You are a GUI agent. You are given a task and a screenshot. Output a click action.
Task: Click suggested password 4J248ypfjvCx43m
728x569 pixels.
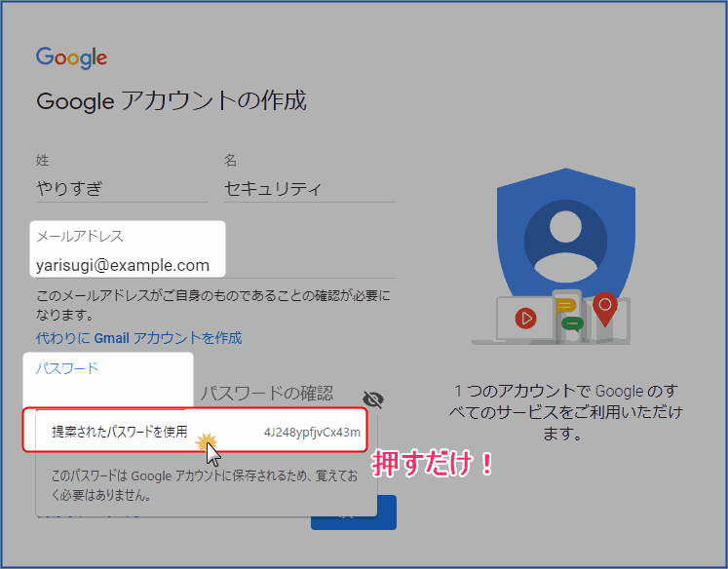pyautogui.click(x=312, y=432)
